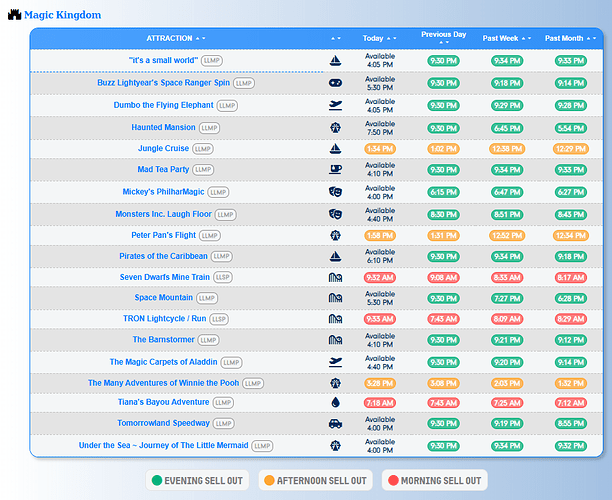The height and width of the screenshot is (500, 612).
Task: Open the Magic Kingdom heading link
Action: click(62, 15)
